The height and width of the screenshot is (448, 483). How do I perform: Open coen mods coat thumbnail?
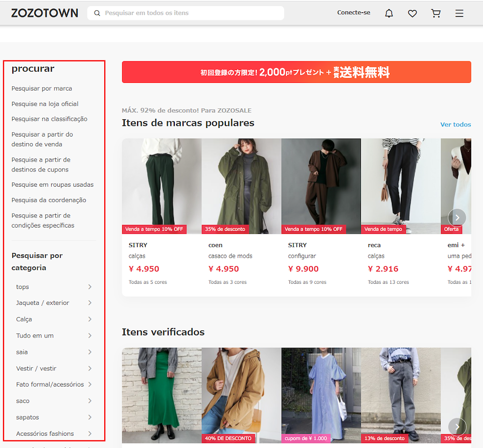click(241, 186)
